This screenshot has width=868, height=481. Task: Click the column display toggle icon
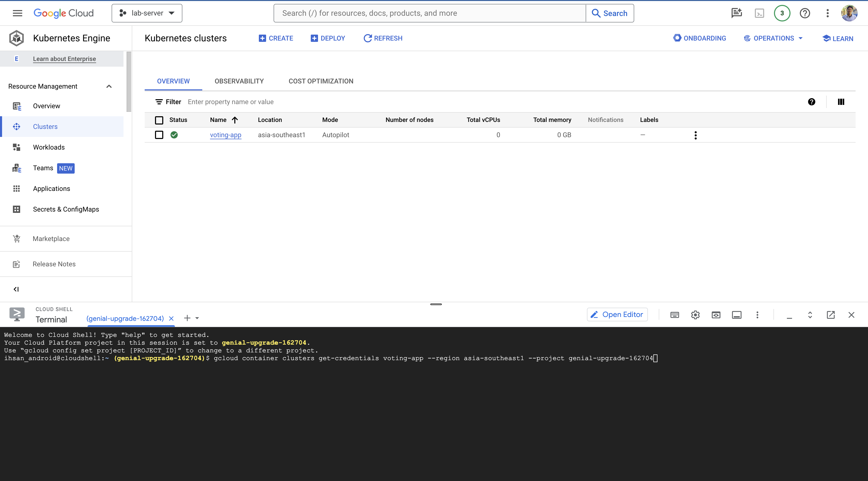(x=841, y=101)
